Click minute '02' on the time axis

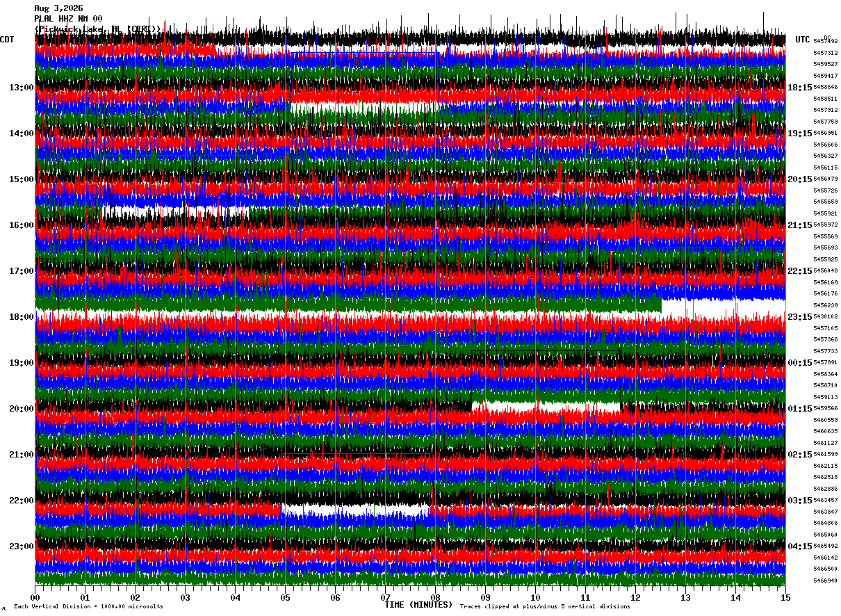click(x=135, y=597)
